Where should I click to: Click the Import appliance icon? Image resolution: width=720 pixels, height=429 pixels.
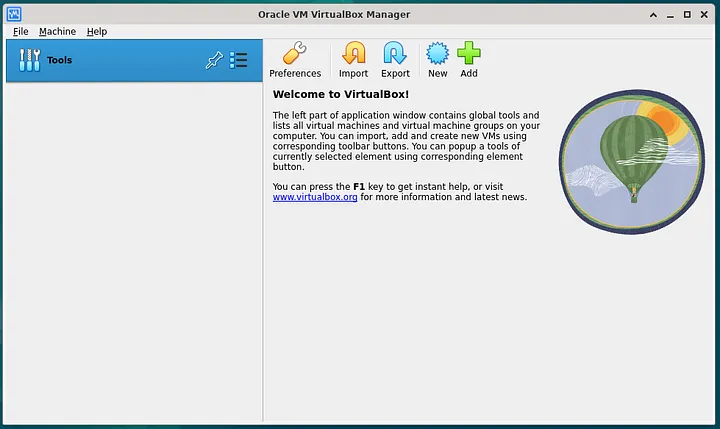click(353, 60)
